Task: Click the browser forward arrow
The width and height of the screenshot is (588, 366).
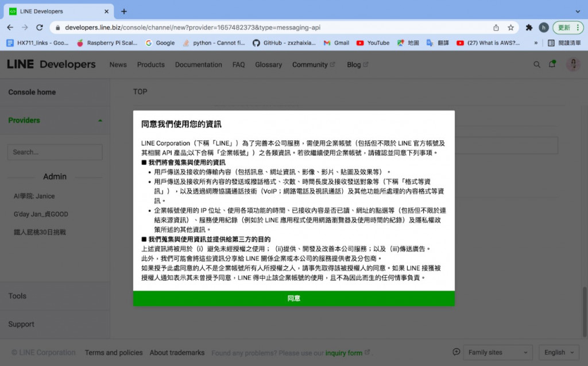Action: pos(25,28)
